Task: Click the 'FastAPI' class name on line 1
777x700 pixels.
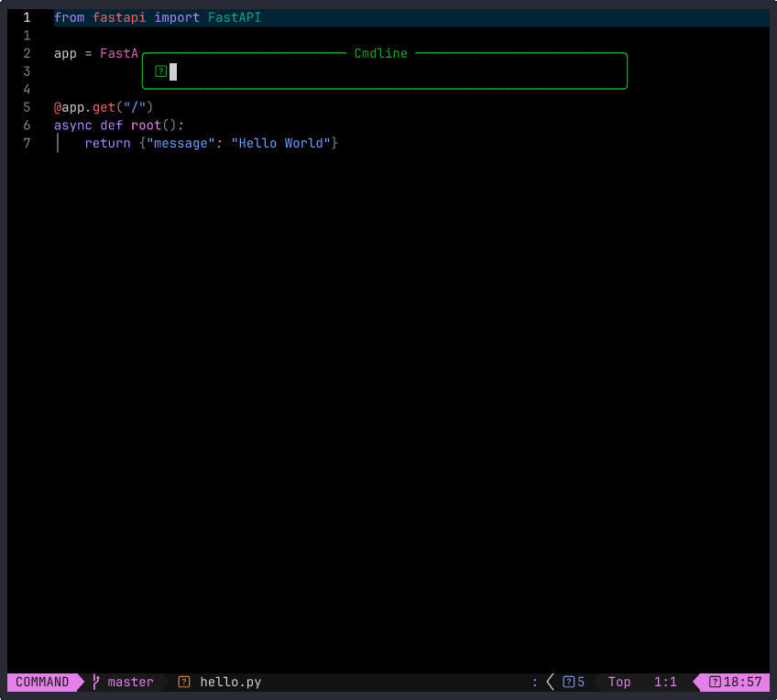Action: pos(235,17)
